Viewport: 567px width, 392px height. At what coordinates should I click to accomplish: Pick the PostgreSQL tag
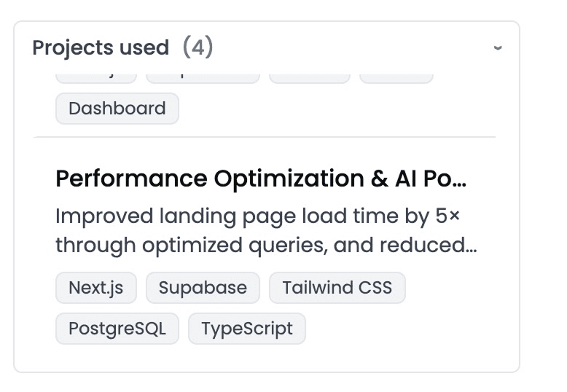117,329
